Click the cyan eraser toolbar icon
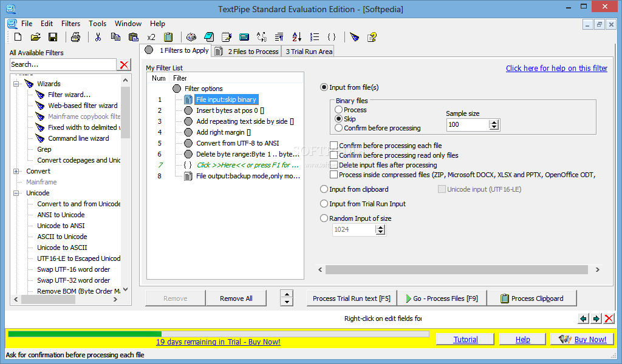Screen dimensions: 622x364 [209, 37]
